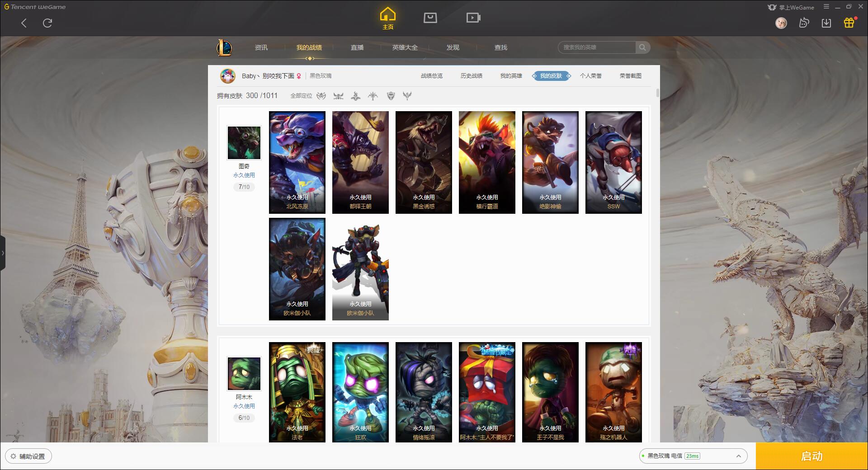
Task: Focus the 搜索我的英雄 search field
Action: pos(597,47)
